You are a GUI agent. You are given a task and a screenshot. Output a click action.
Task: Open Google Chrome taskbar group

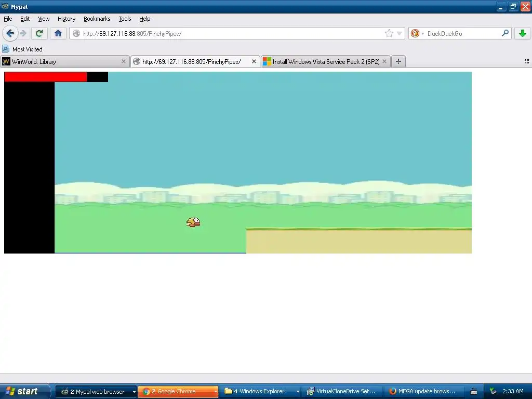pos(179,392)
